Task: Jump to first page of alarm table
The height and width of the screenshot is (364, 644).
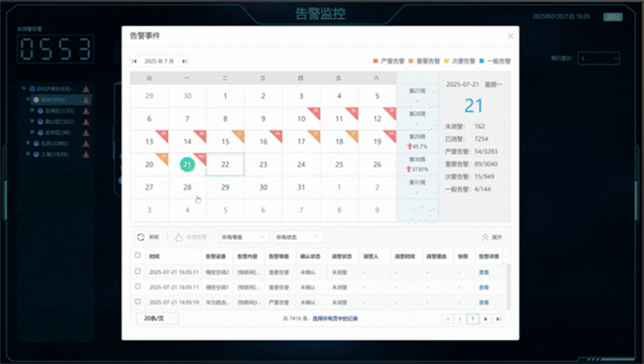Action: pyautogui.click(x=448, y=318)
